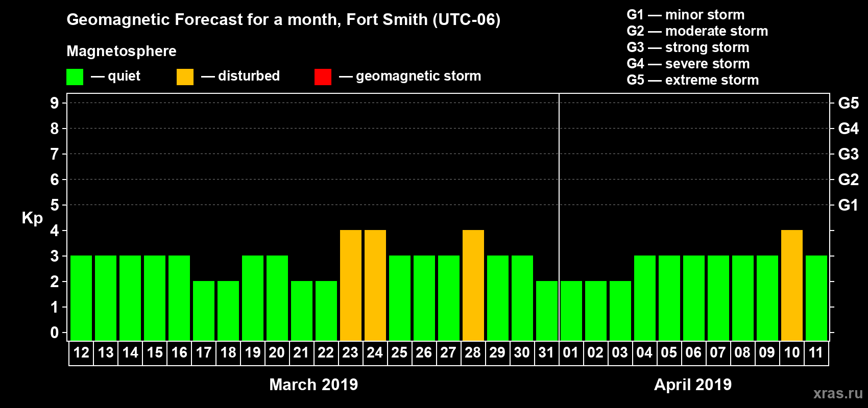The height and width of the screenshot is (408, 868).
Task: Click date label 26 on the axis
Action: [424, 353]
